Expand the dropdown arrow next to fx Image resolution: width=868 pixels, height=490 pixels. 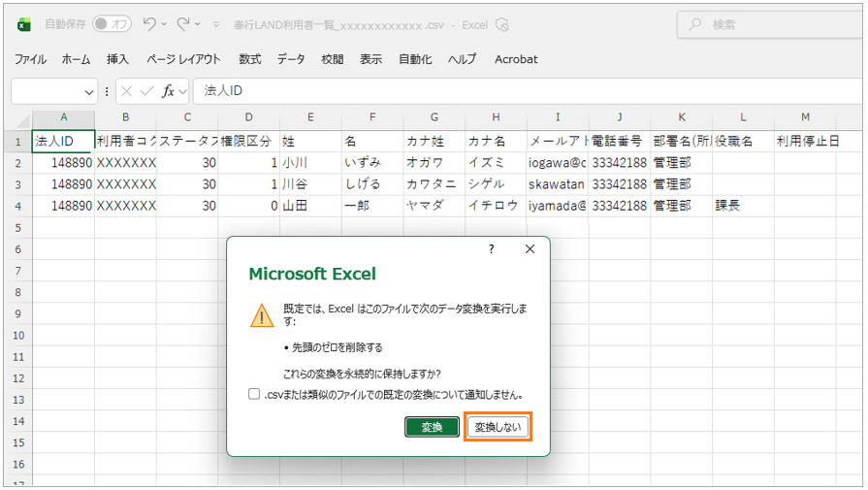pos(182,92)
